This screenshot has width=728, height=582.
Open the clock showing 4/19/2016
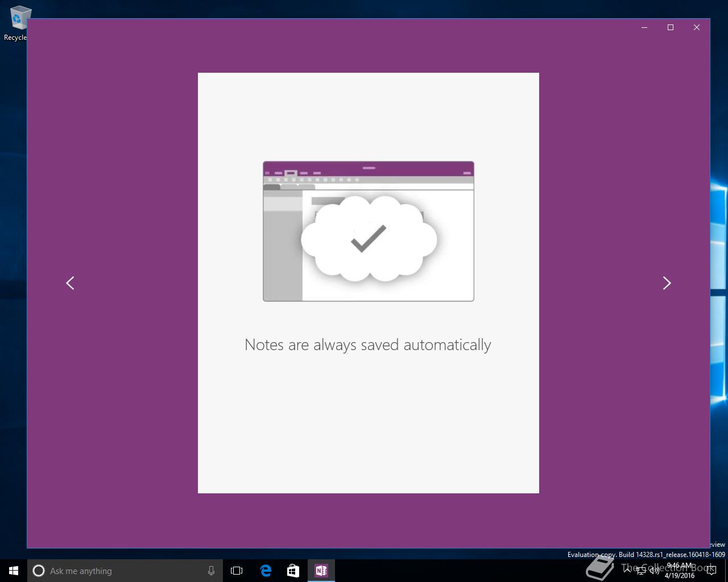(680, 571)
